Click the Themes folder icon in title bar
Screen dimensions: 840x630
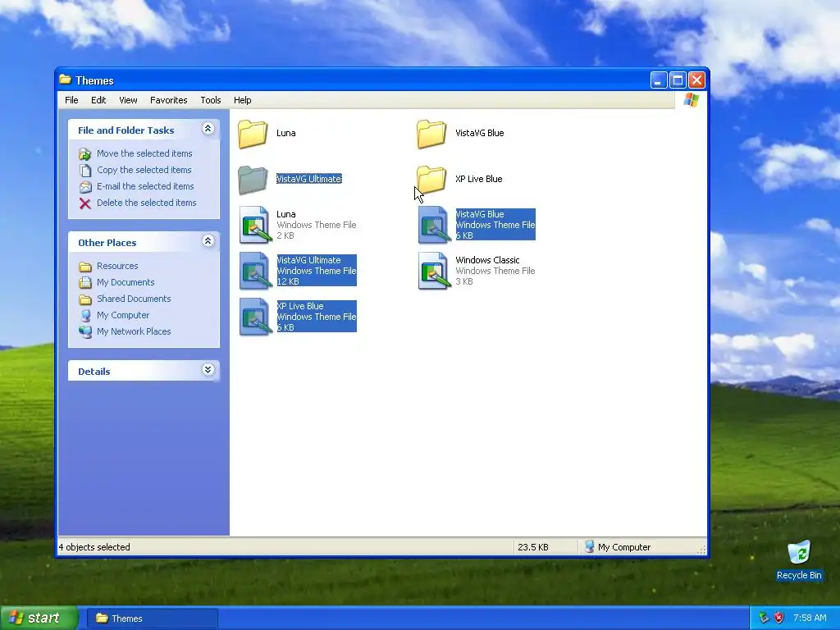click(66, 80)
